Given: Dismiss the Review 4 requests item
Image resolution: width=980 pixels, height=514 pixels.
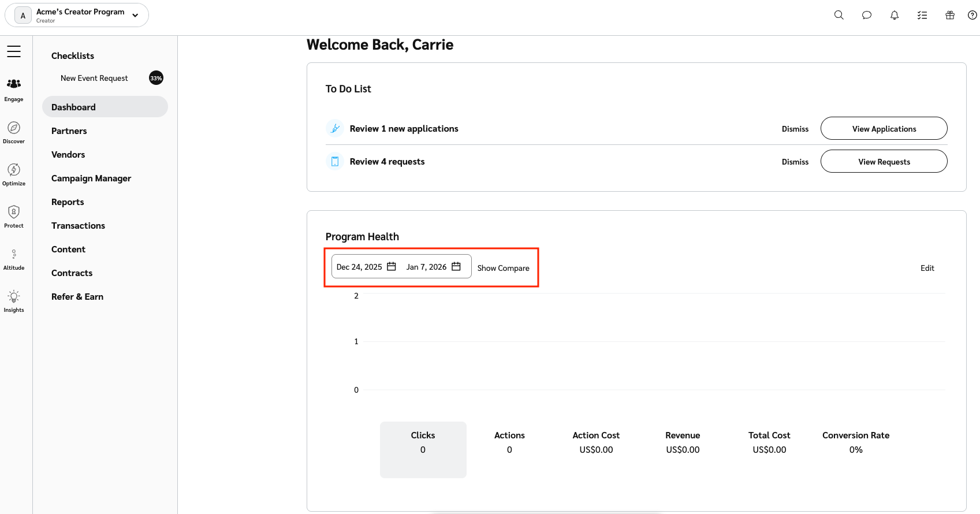Looking at the screenshot, I should (795, 162).
